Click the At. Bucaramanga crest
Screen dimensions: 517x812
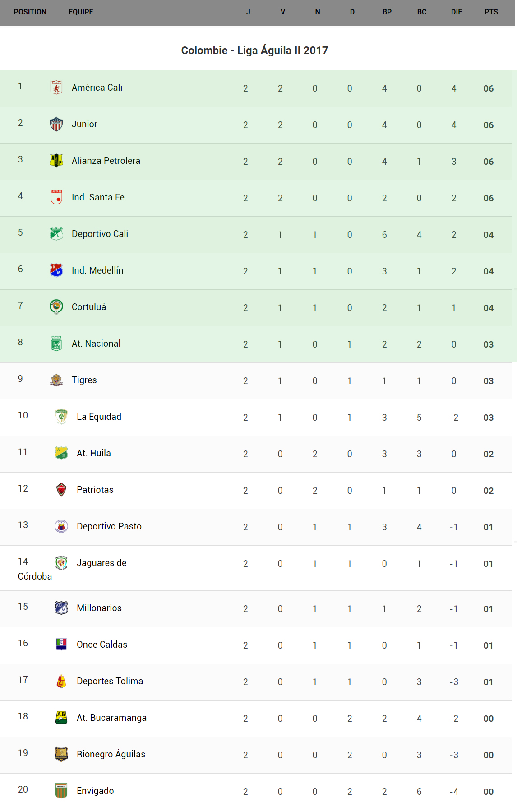61,717
